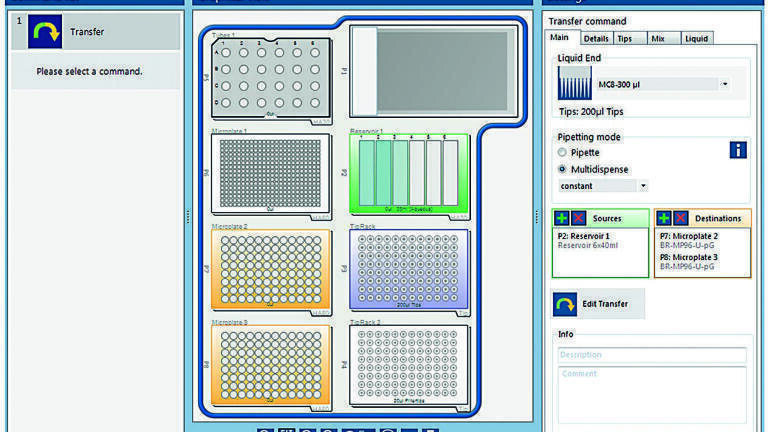Remove a source with the red X
The width and height of the screenshot is (768, 432).
coord(578,218)
